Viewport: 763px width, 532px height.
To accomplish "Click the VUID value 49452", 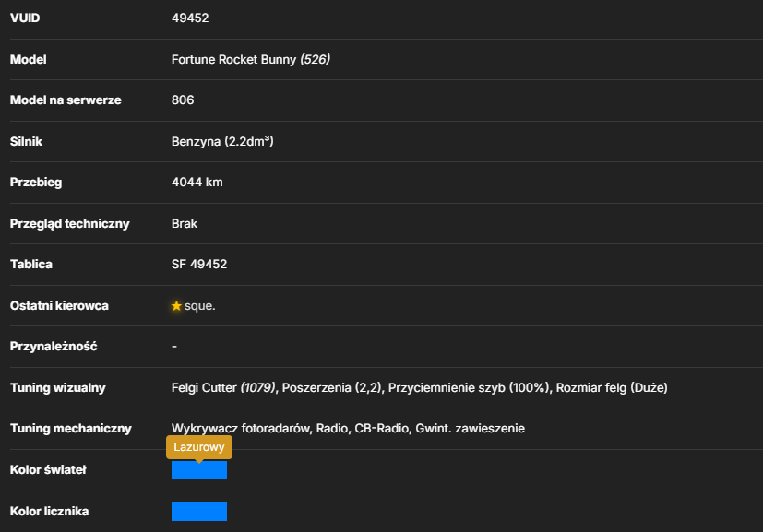I will pyautogui.click(x=190, y=18).
